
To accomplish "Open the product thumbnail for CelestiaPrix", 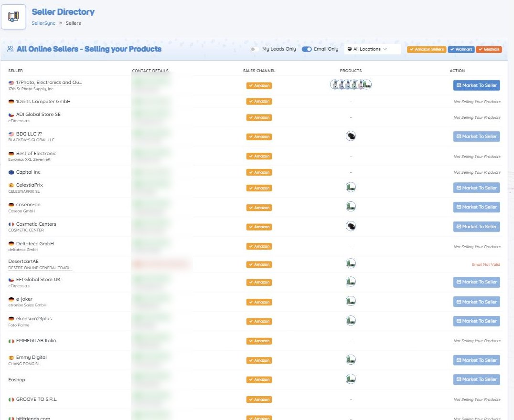I will [351, 188].
